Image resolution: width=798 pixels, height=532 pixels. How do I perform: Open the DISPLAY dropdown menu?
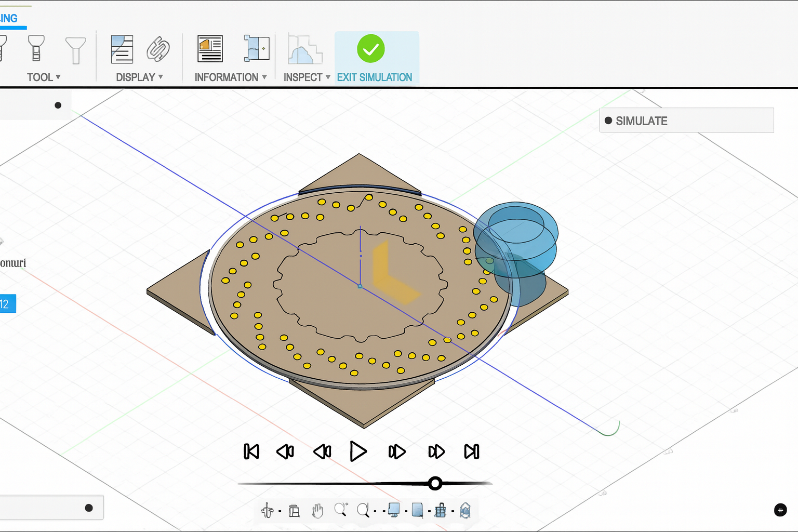tap(139, 77)
